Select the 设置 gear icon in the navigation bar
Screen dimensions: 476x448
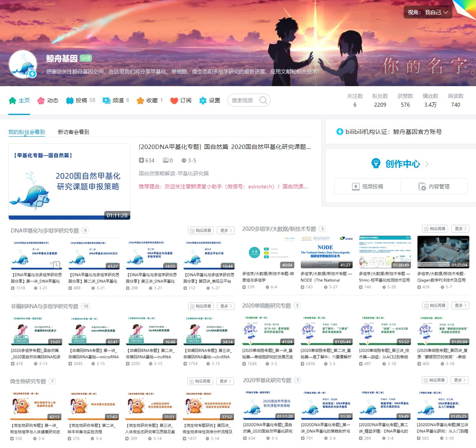click(203, 100)
